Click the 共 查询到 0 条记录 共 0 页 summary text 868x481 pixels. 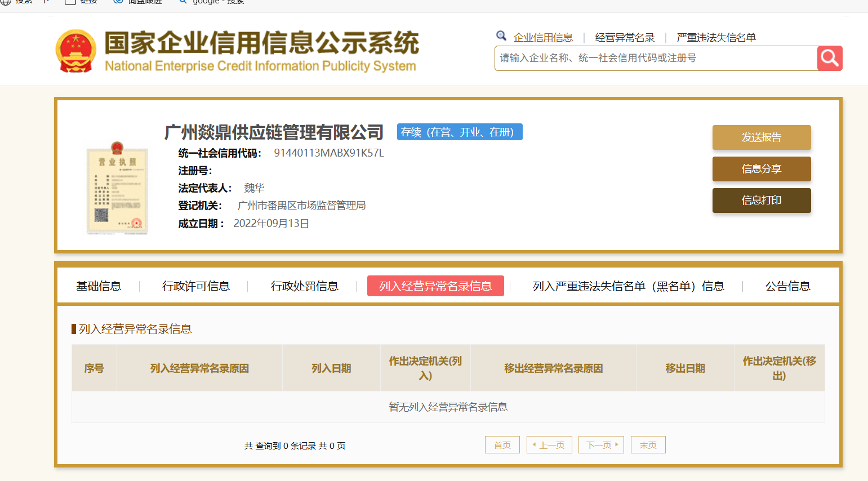pos(295,446)
